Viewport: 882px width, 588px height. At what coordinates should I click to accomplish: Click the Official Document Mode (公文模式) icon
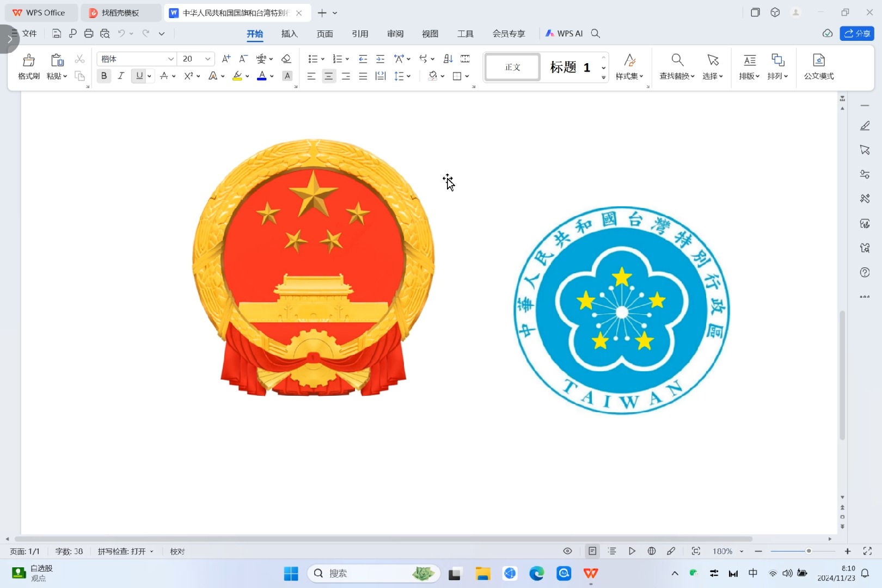pos(819,60)
